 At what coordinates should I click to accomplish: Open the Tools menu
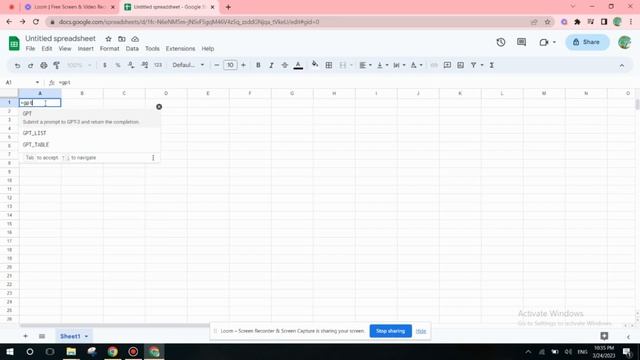point(152,49)
